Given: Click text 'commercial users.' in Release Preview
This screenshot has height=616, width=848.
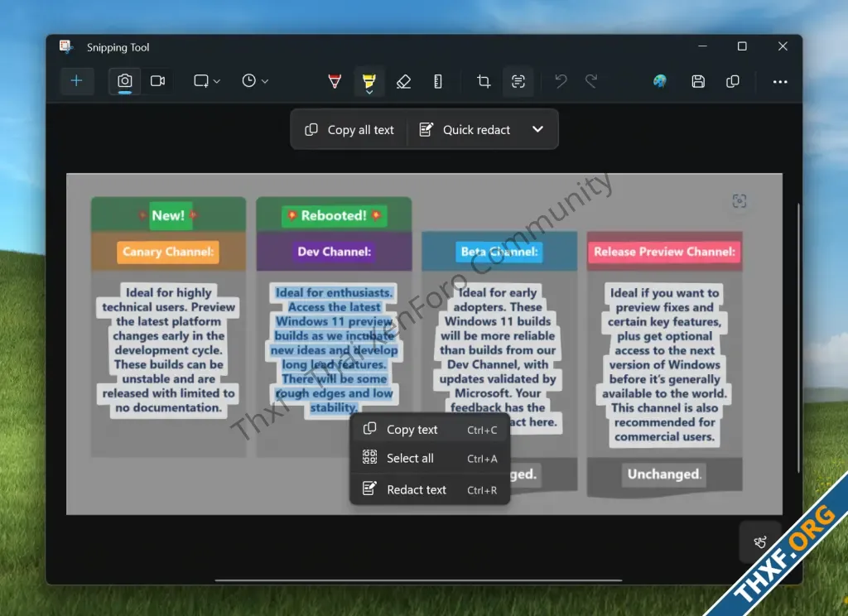Looking at the screenshot, I should (665, 436).
